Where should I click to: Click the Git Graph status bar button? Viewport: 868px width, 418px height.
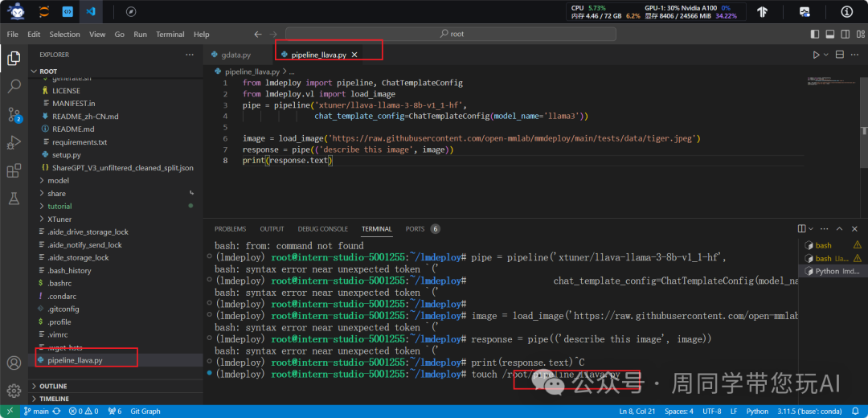point(145,412)
